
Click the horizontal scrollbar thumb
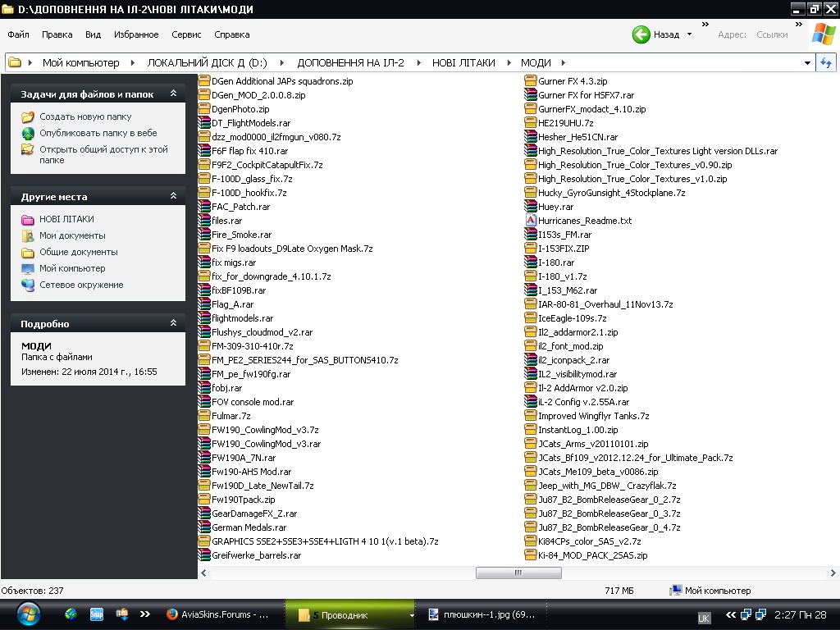coord(518,573)
